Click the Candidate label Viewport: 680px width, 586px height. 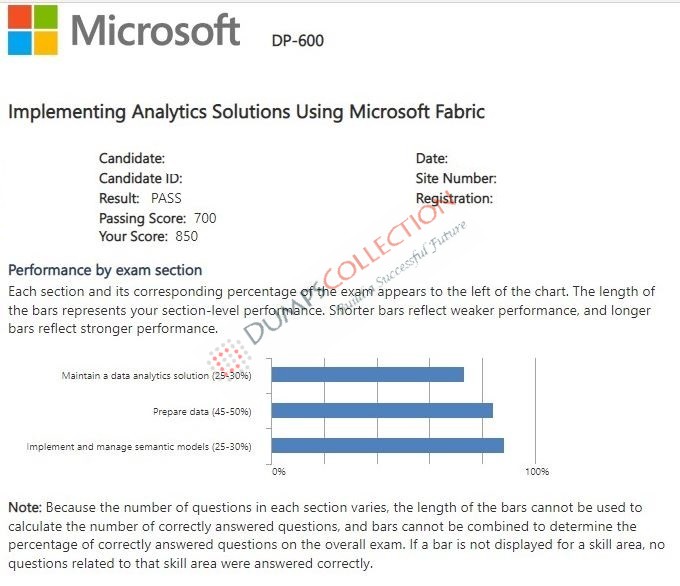tap(132, 158)
